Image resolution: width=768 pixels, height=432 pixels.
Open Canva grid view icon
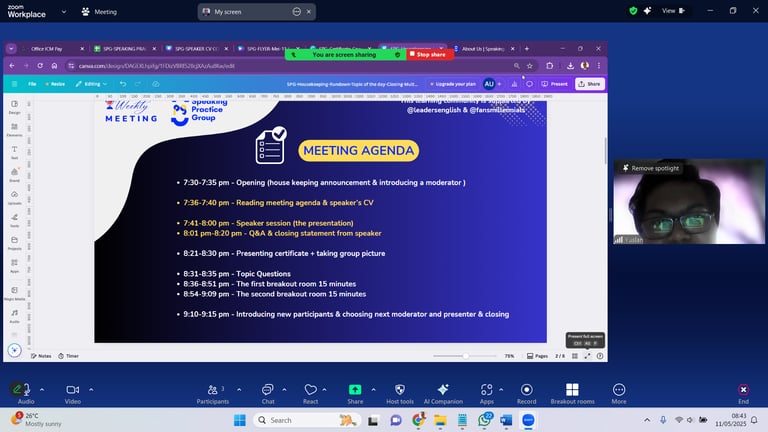pyautogui.click(x=575, y=356)
